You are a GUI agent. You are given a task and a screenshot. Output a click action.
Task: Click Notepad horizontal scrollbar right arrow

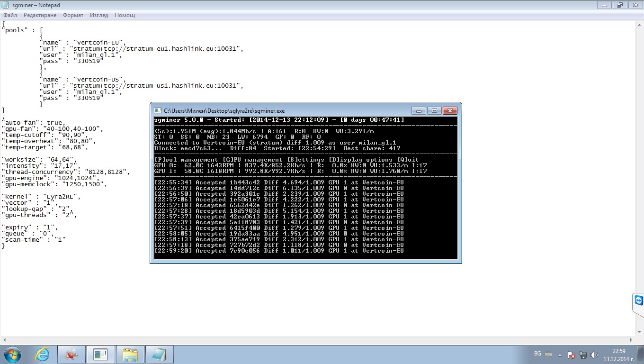tap(631, 340)
